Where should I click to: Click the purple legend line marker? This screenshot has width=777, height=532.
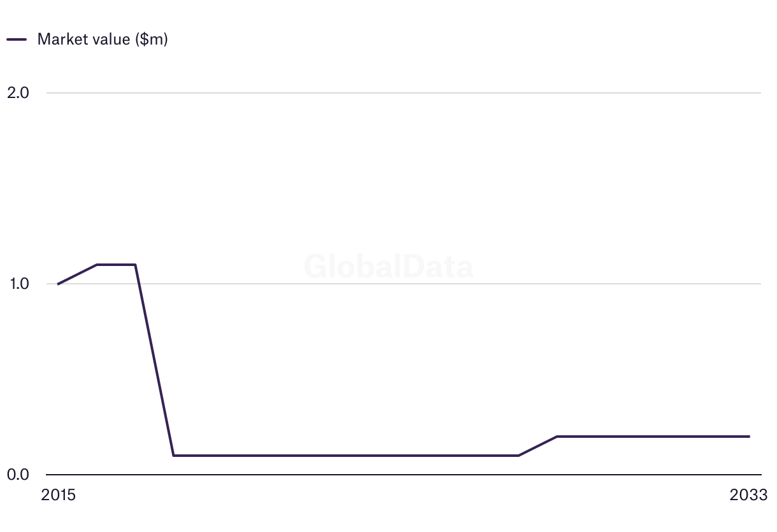point(17,39)
